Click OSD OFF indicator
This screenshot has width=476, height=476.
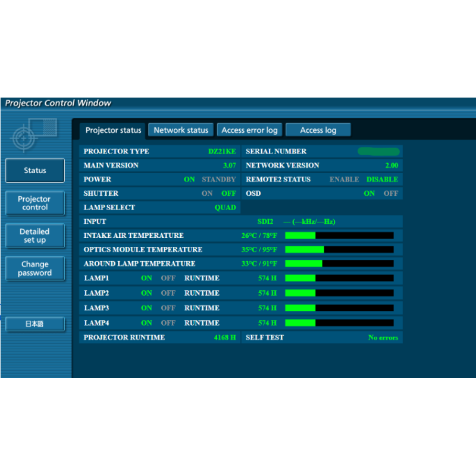391,193
